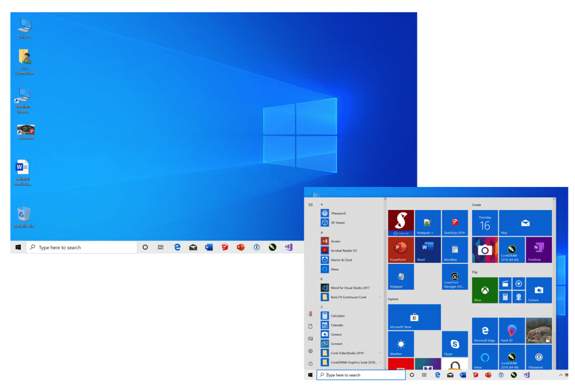Screen dimensions: 575x392
Task: Open the SketchUp 2018 tile
Action: click(455, 222)
